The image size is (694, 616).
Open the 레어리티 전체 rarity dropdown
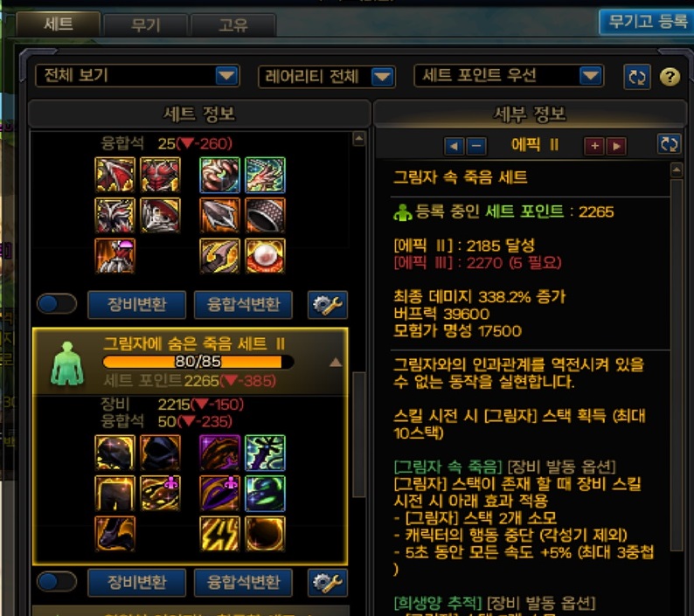click(326, 77)
